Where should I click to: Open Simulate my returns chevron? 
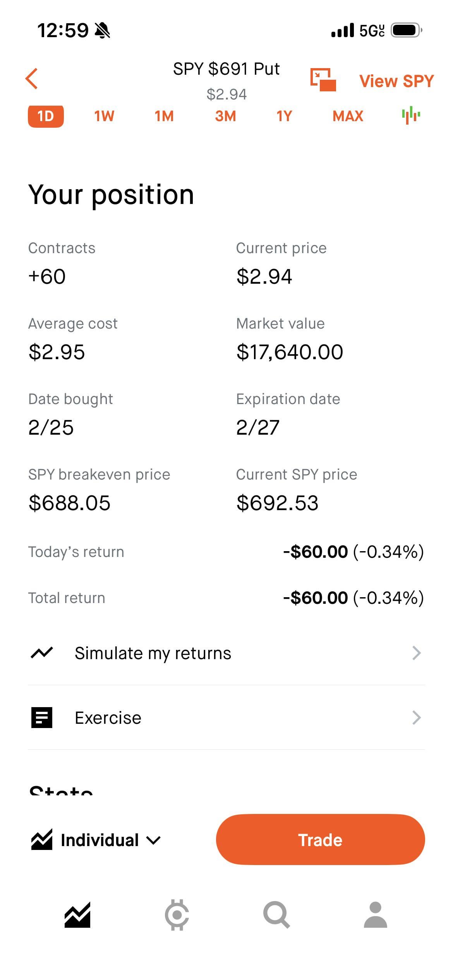[416, 653]
